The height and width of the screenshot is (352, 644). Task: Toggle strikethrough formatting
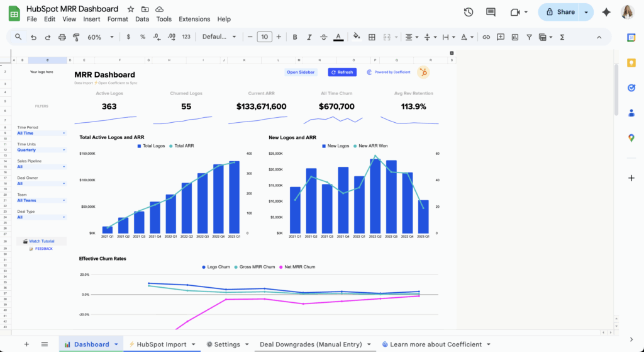tap(324, 37)
